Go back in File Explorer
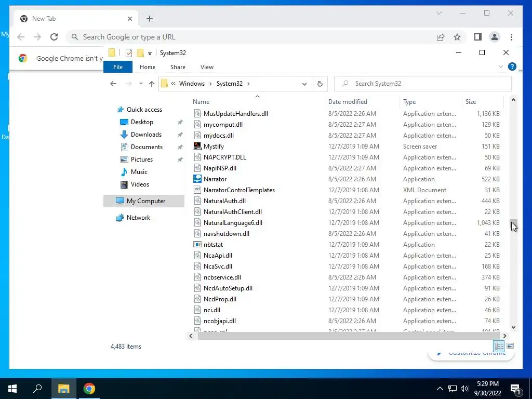Viewport: 532px width, 399px height. 113,84
